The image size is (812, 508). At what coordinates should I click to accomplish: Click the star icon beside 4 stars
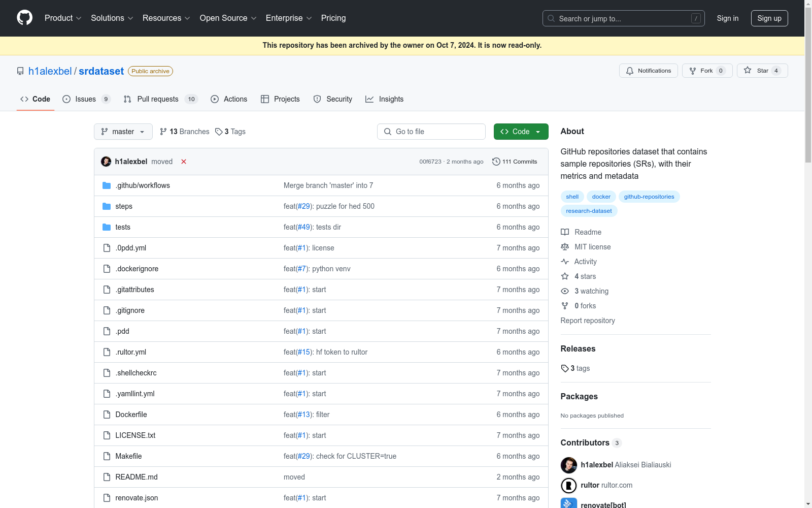coord(565,276)
